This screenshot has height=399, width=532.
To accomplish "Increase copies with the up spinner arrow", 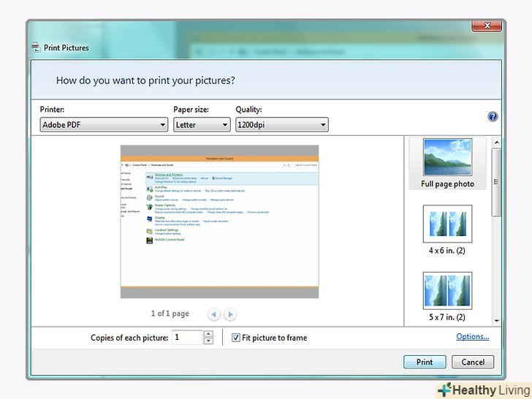I will click(x=208, y=334).
